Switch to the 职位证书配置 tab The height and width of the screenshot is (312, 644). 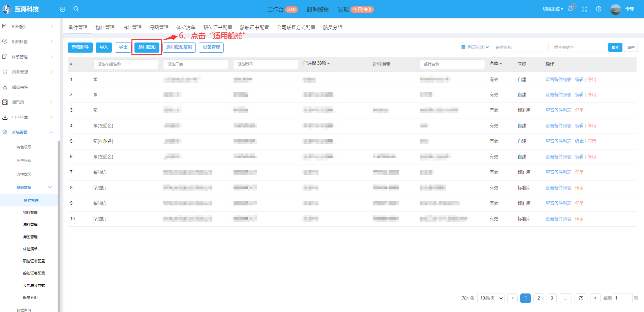[218, 27]
